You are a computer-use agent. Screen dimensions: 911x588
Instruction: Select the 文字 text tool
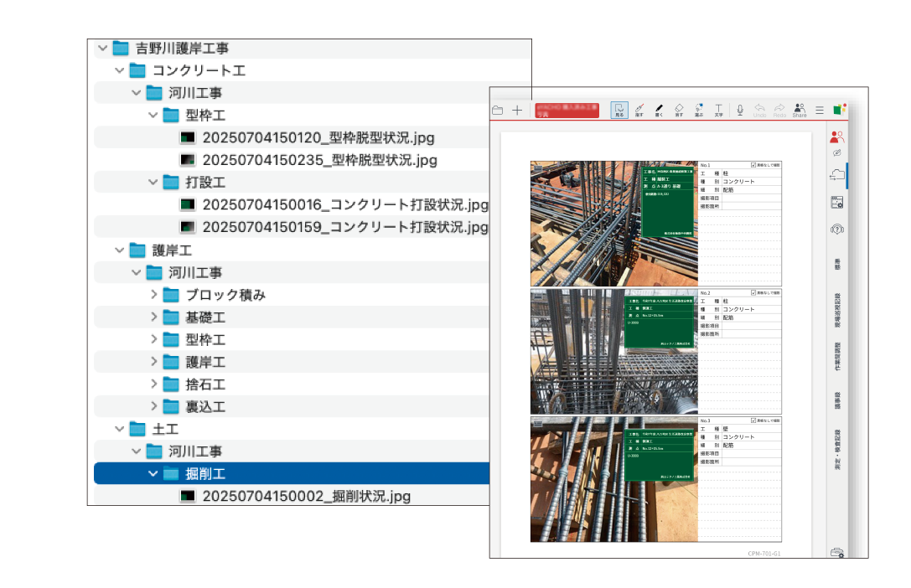(718, 110)
